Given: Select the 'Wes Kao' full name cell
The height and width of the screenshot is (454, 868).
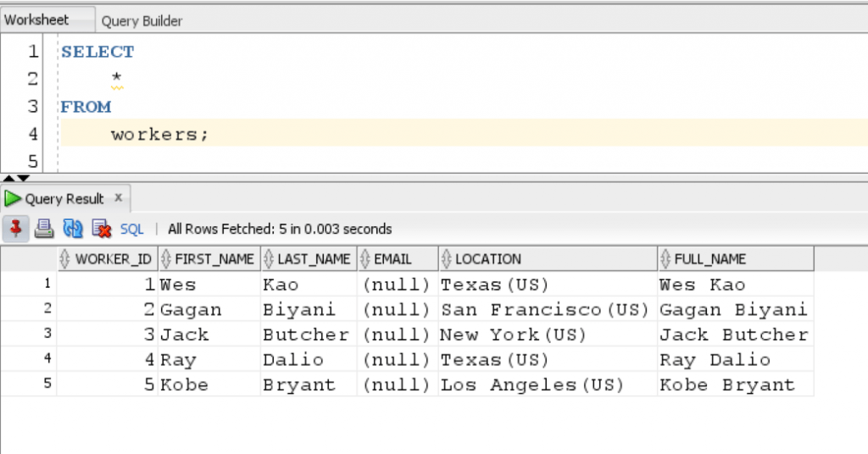Looking at the screenshot, I should [736, 285].
